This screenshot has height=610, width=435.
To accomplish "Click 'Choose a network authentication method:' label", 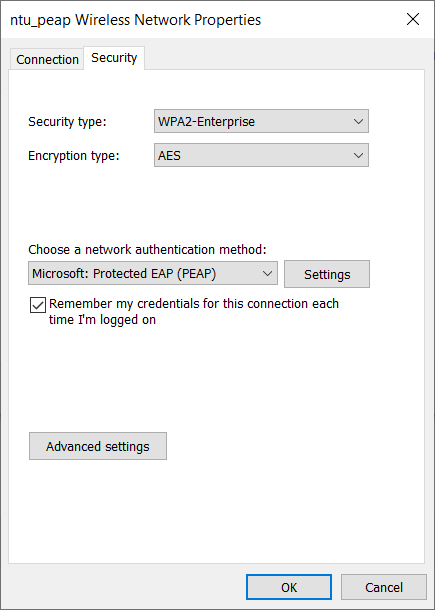I will pyautogui.click(x=147, y=249).
